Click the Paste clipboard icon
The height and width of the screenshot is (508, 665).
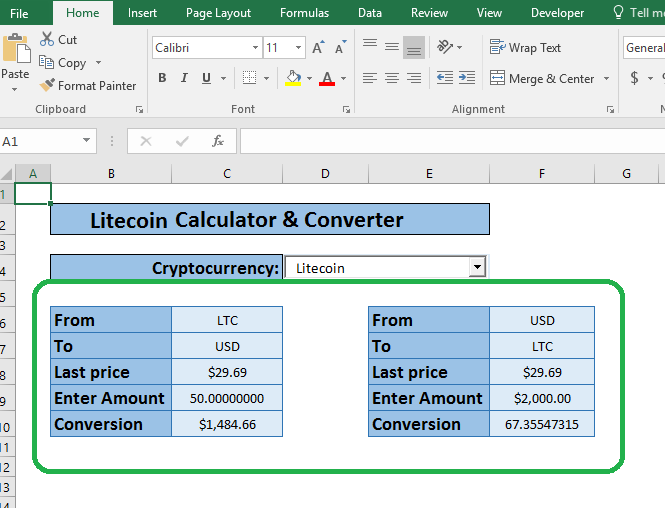pyautogui.click(x=17, y=49)
